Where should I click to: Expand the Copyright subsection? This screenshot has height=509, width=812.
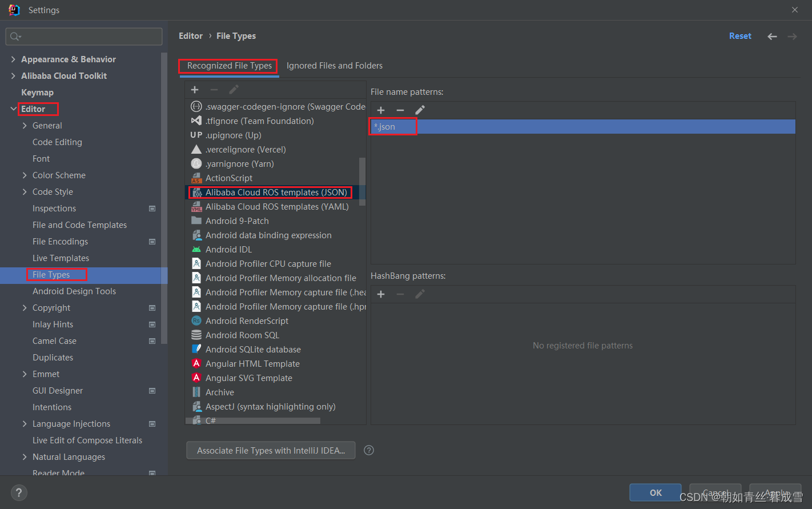pos(25,308)
